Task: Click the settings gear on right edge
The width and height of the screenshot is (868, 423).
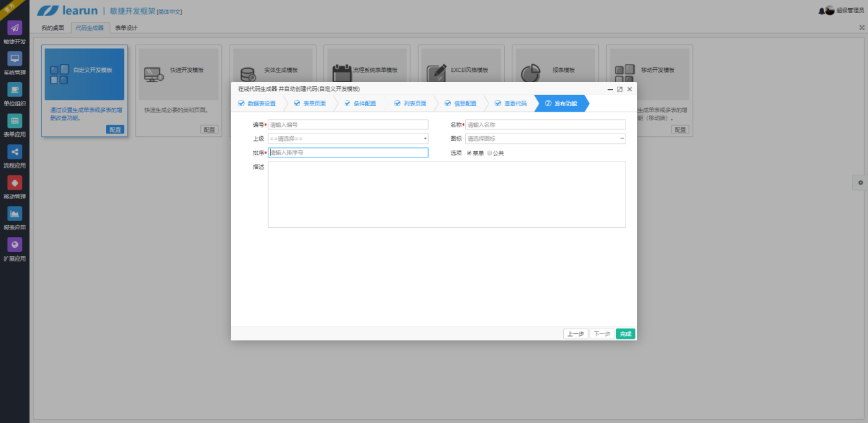Action: [x=860, y=182]
